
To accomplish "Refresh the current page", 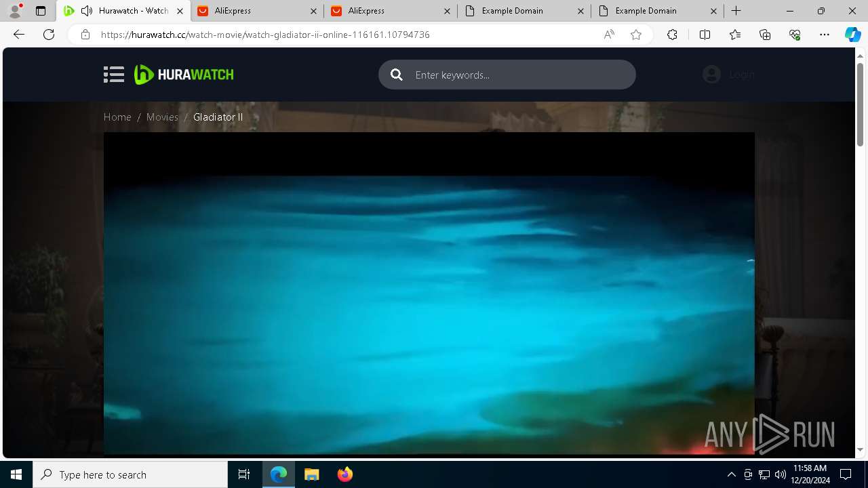I will coord(49,35).
